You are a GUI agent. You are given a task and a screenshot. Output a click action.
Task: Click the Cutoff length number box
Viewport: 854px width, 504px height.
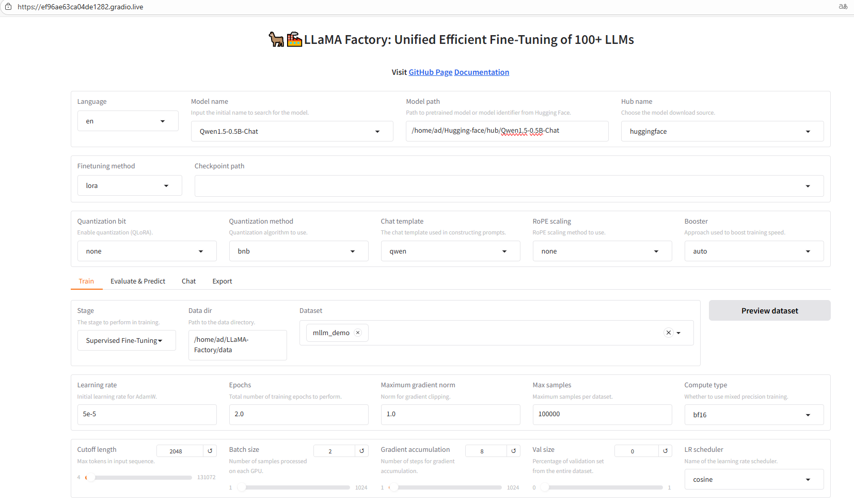tap(180, 451)
